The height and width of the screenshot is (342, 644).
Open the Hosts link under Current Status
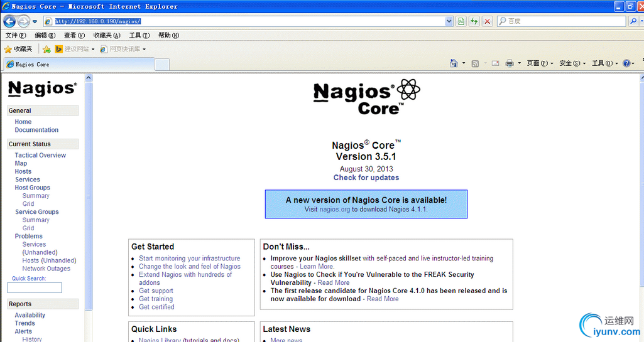23,171
